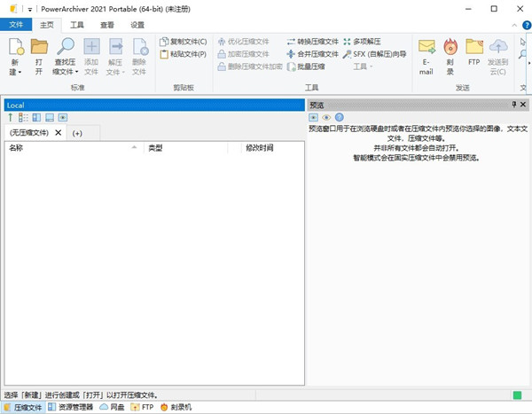The image size is (532, 414).
Task: Click the E-mail envelope icon
Action: (x=426, y=48)
